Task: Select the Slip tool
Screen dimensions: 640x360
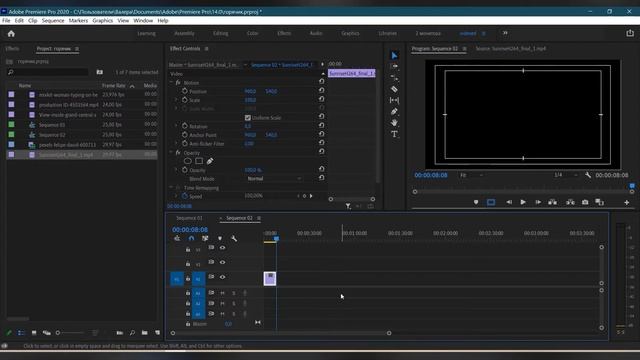Action: [x=394, y=100]
